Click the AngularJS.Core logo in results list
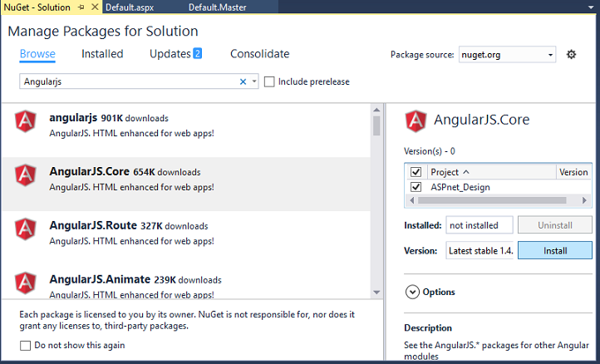The image size is (600, 364). 25,175
